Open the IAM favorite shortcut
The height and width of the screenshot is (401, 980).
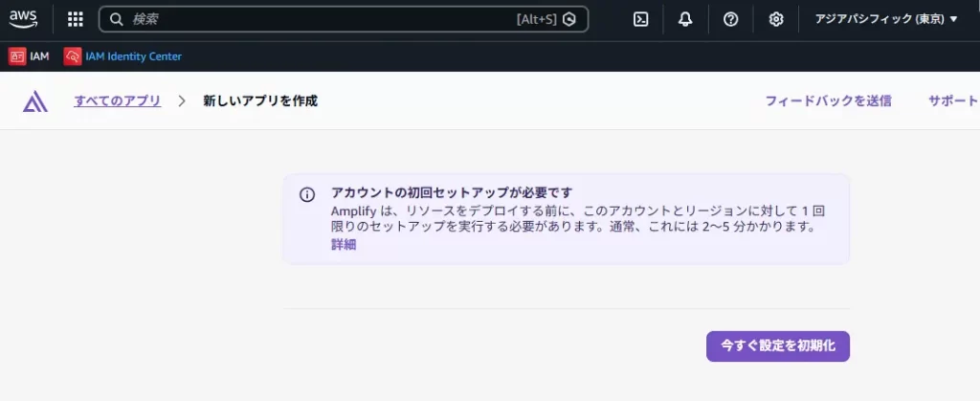[29, 56]
